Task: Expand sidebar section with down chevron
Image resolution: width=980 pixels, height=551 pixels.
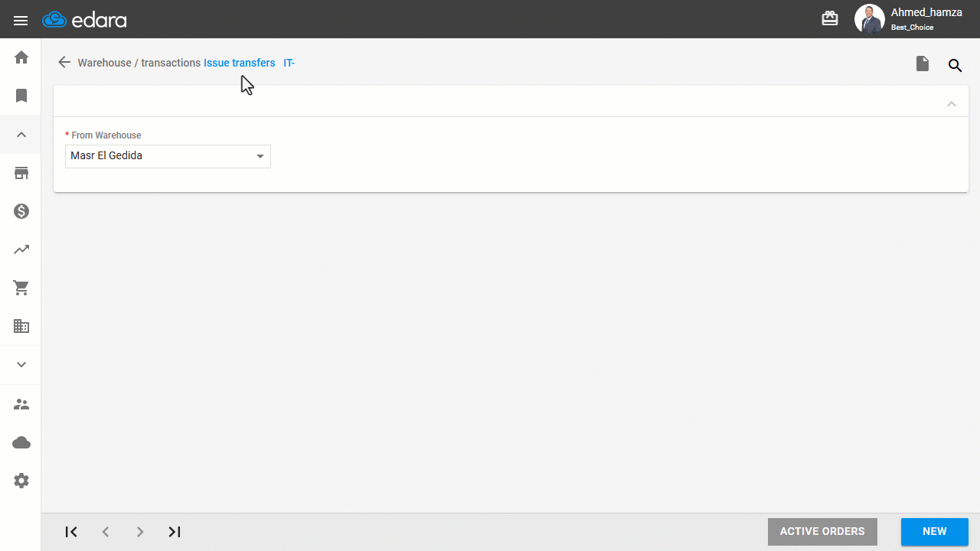Action: tap(21, 364)
